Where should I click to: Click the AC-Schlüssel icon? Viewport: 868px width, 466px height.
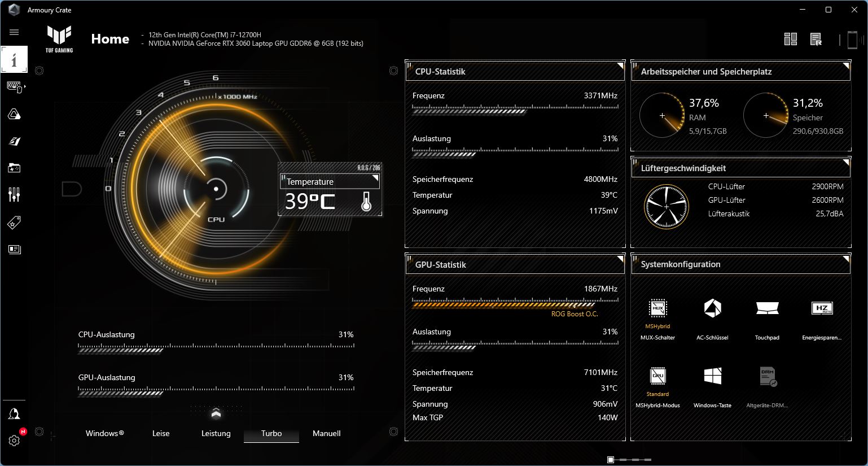[x=712, y=308]
